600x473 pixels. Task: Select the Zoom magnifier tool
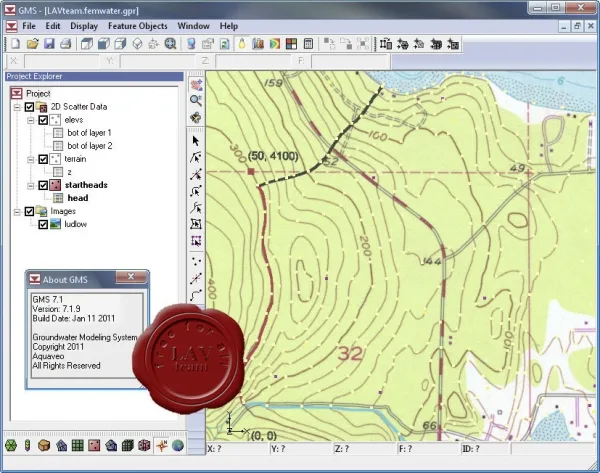click(196, 101)
